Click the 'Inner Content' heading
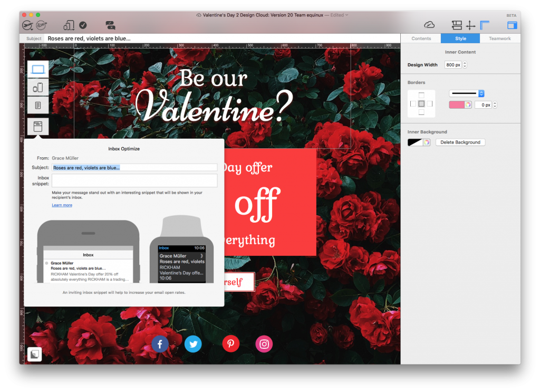 (x=460, y=52)
